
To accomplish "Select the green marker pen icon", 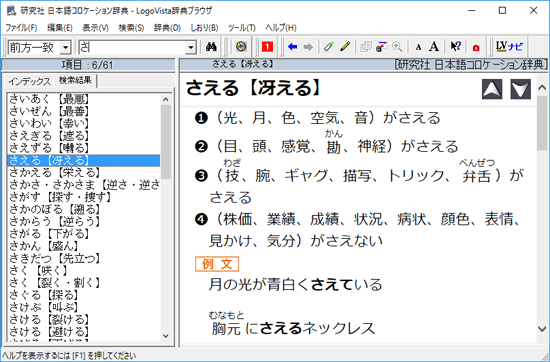I will click(328, 47).
